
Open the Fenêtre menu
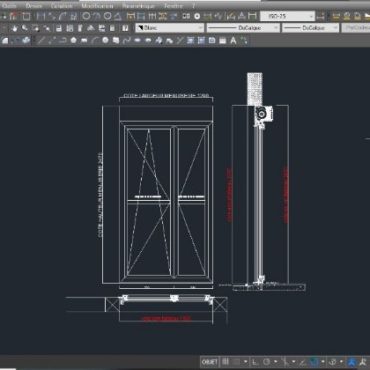pyautogui.click(x=173, y=6)
